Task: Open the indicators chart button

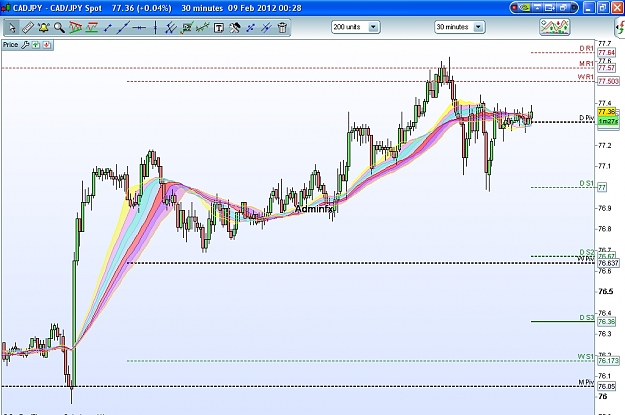Action: 554,27
